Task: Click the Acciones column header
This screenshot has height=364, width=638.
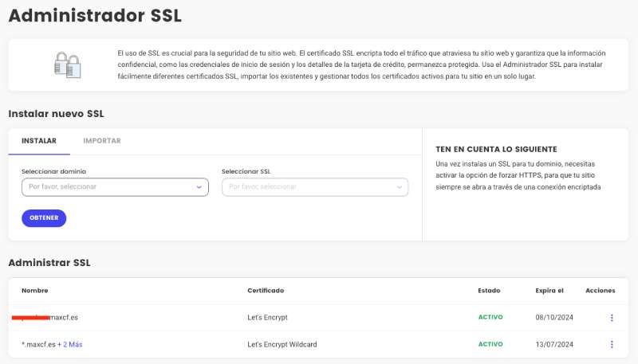Action: coord(600,291)
